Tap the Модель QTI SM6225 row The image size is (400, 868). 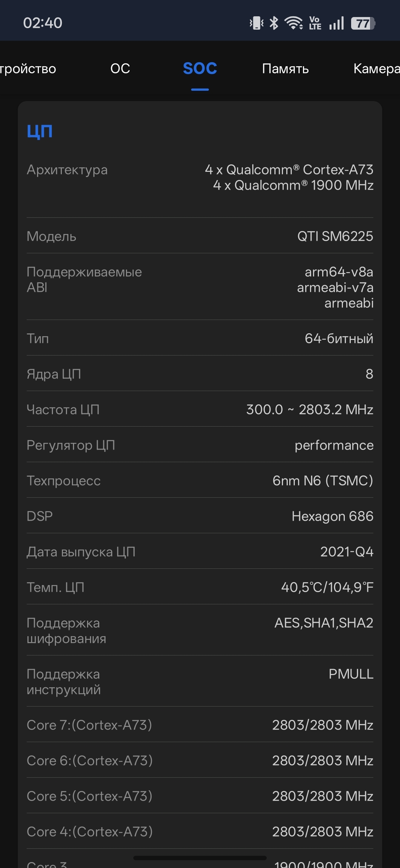pos(200,236)
